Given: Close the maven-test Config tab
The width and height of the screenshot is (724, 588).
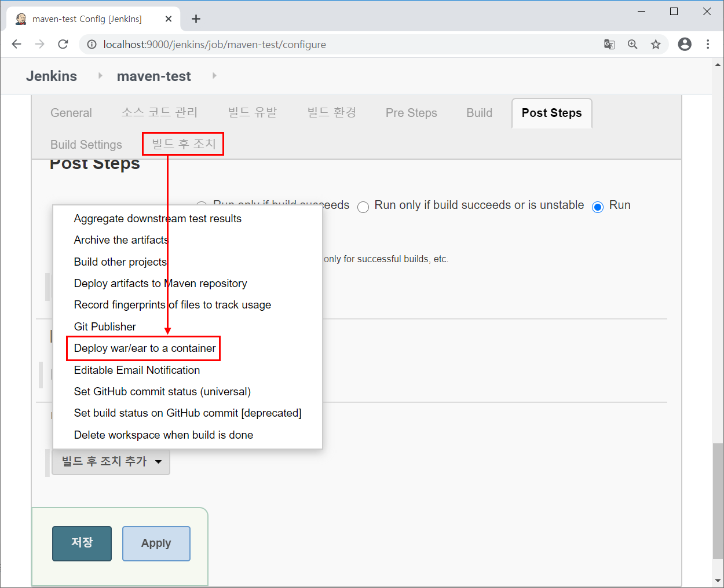Looking at the screenshot, I should pyautogui.click(x=169, y=19).
